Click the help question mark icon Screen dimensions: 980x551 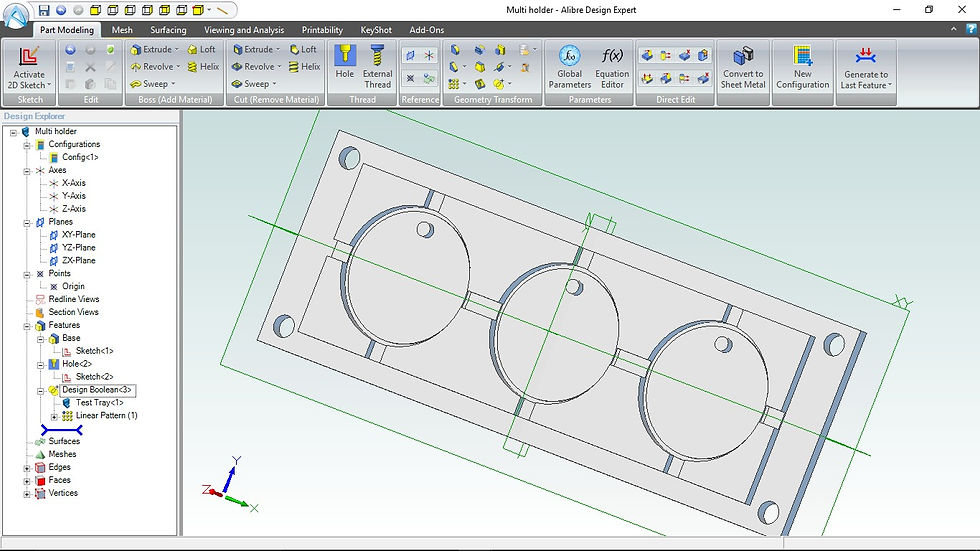971,29
